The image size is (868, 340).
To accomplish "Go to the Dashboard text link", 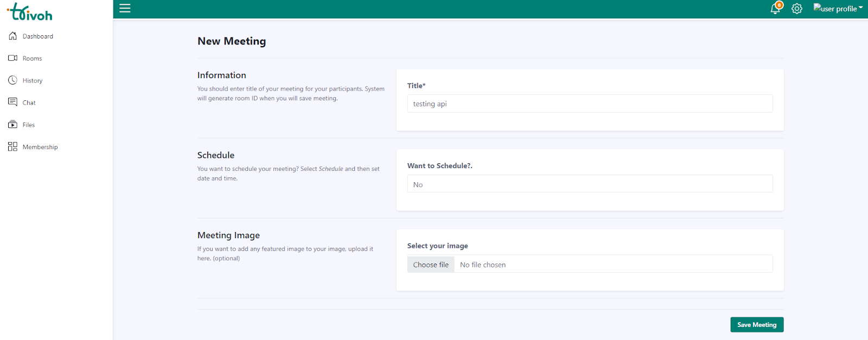I will [38, 36].
